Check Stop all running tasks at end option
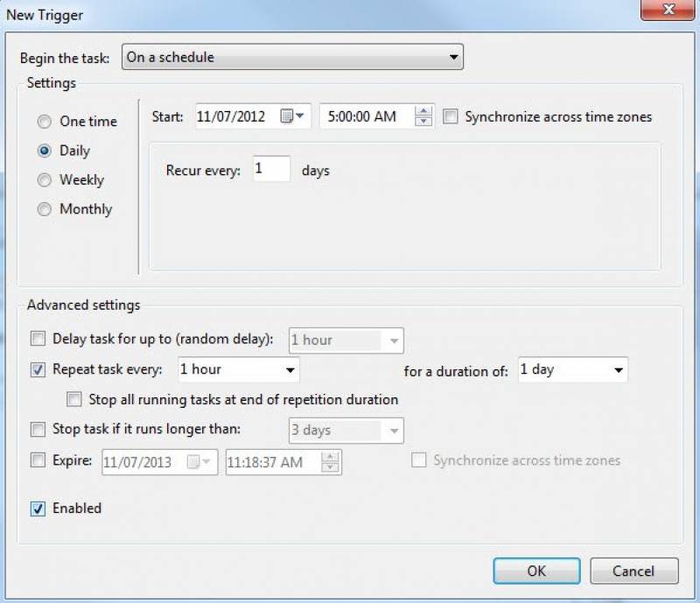 click(x=74, y=399)
